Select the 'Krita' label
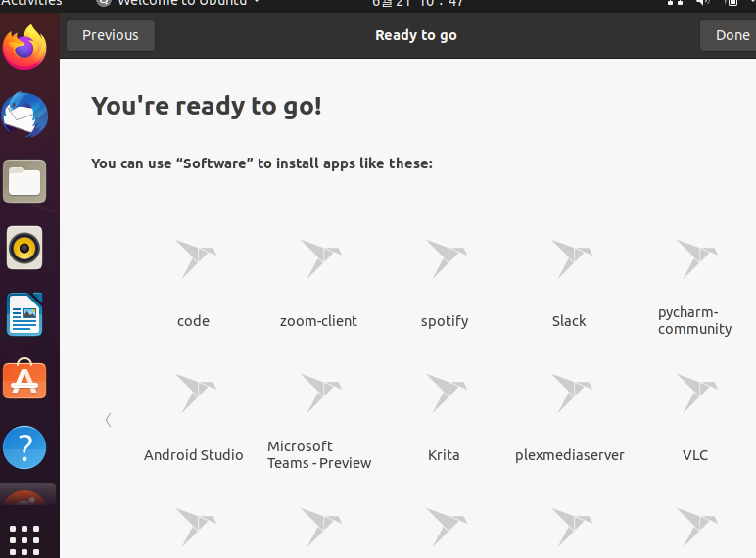 (444, 455)
